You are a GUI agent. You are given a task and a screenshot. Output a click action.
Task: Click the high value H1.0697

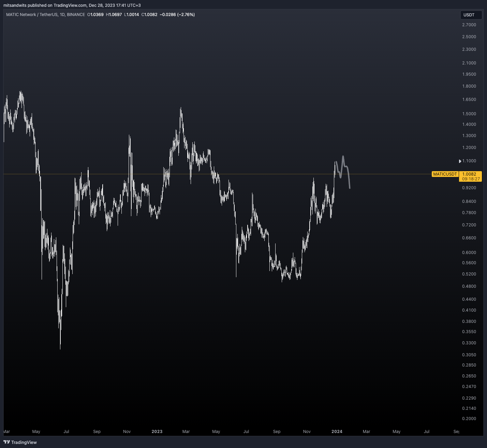(114, 15)
